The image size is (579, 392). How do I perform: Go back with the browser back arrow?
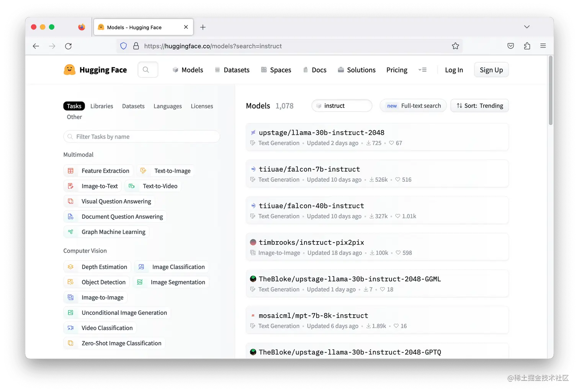[x=36, y=46]
